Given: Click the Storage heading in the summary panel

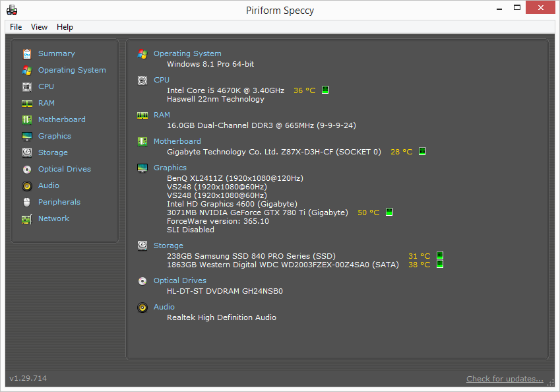Looking at the screenshot, I should 168,245.
